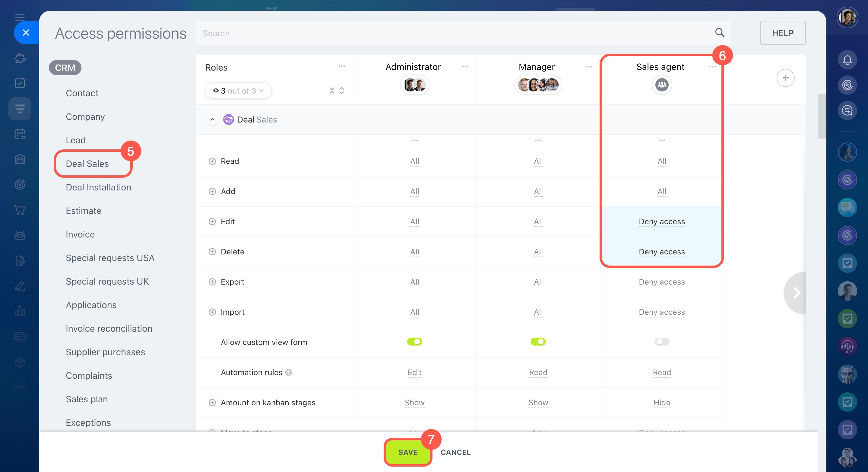
Task: Collapse the Deal Sales section
Action: click(x=212, y=120)
